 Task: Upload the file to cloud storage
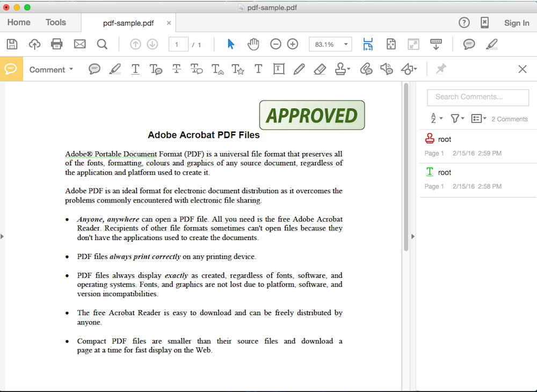coord(34,44)
